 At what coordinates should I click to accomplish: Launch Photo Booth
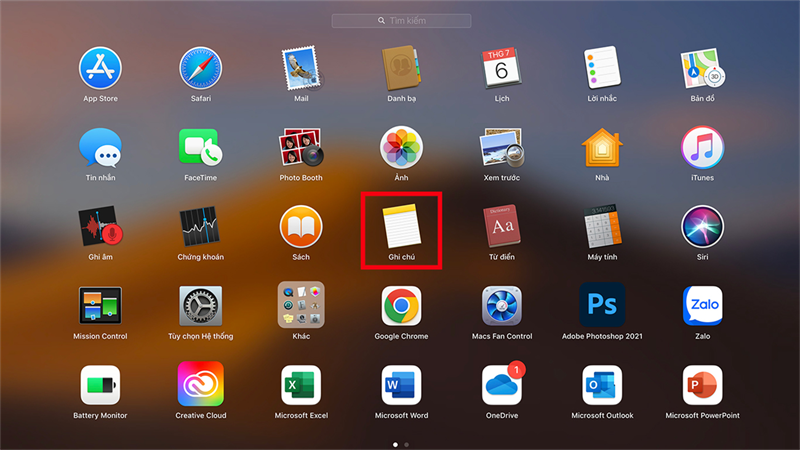click(x=301, y=147)
